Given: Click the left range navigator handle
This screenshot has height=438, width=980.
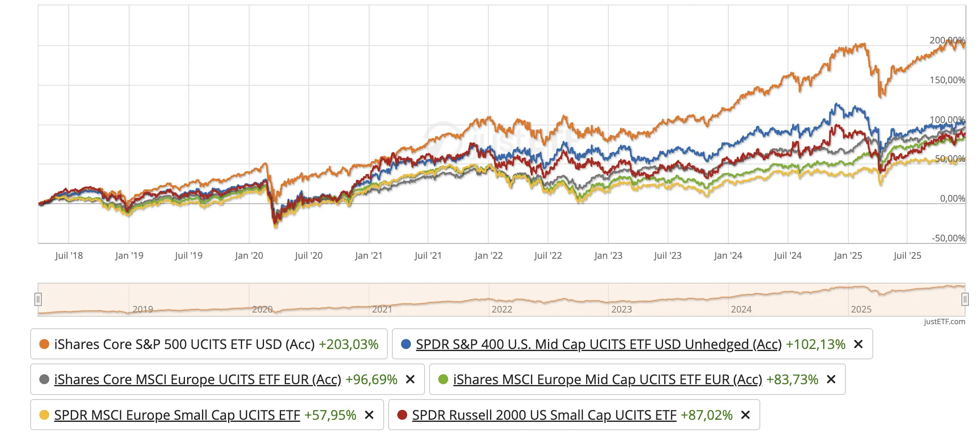Looking at the screenshot, I should 38,299.
